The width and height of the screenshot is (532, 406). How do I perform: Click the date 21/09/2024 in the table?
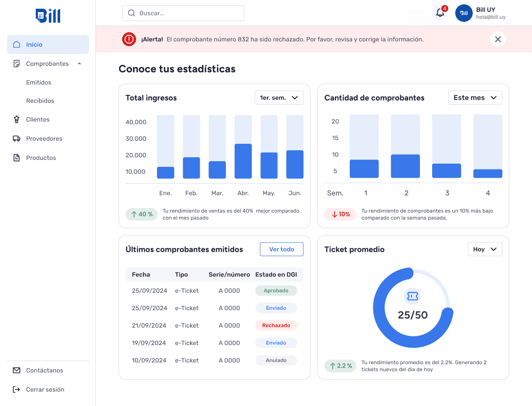pyautogui.click(x=149, y=325)
